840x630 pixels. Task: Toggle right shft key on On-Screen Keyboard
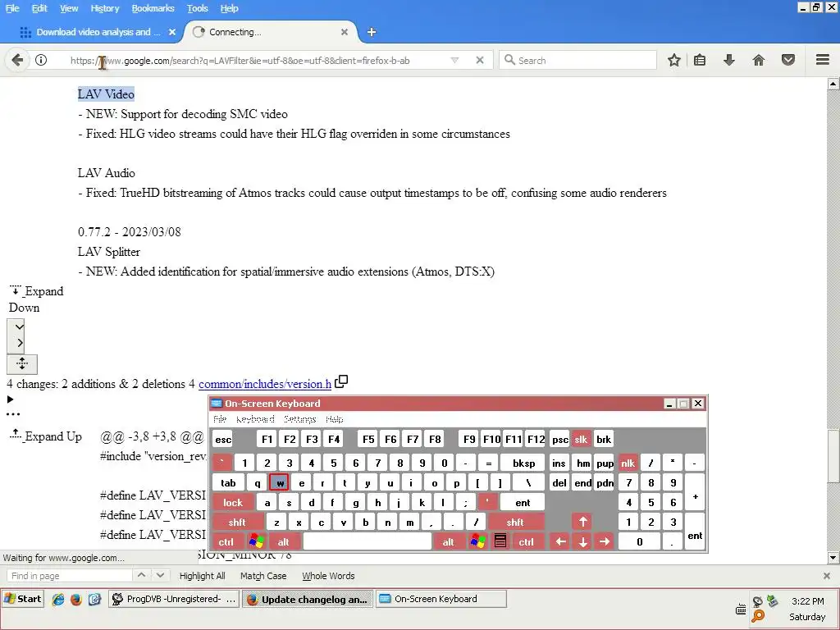(x=515, y=522)
